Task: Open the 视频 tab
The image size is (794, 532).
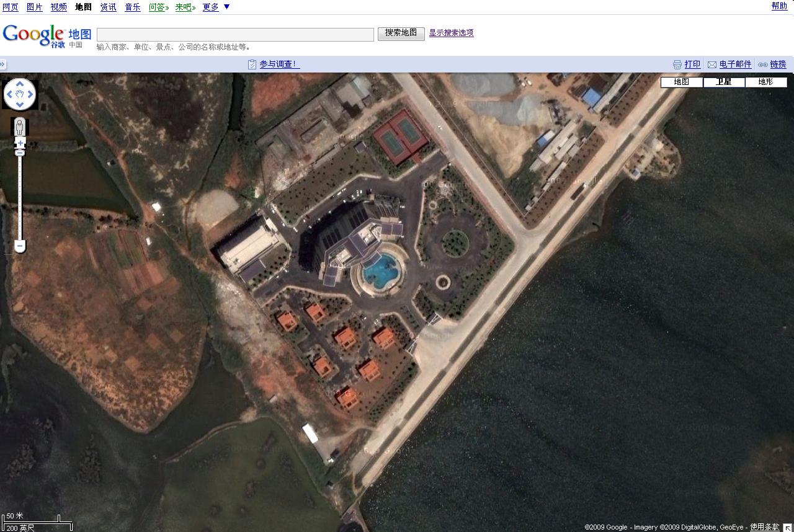Action: [x=58, y=7]
